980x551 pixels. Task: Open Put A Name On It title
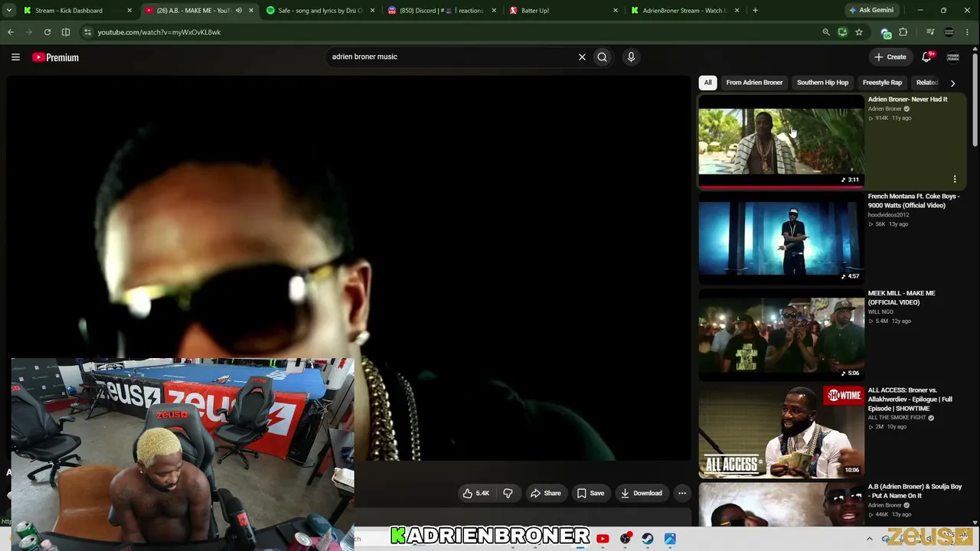[x=915, y=491]
